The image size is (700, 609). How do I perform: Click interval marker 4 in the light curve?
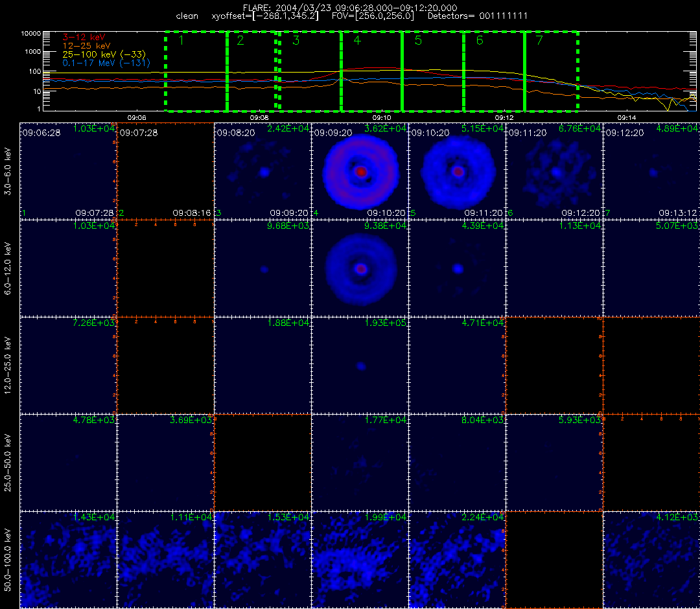click(357, 41)
